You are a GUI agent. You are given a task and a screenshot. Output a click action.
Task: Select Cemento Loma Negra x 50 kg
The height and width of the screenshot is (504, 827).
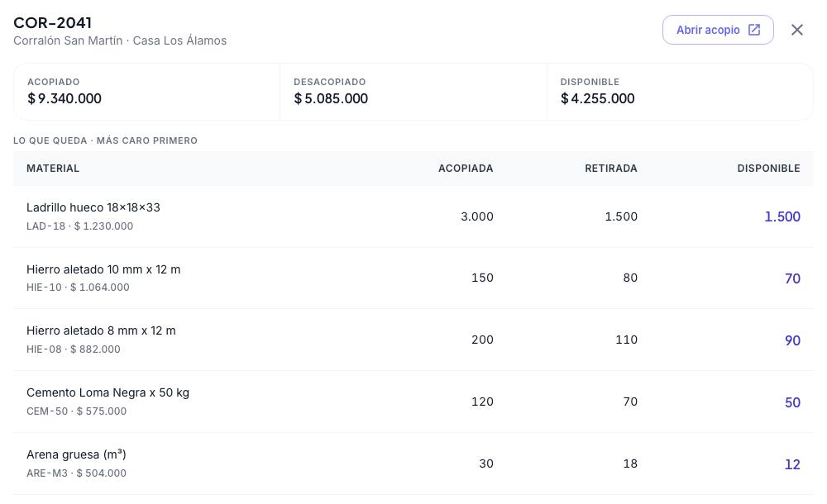[108, 392]
